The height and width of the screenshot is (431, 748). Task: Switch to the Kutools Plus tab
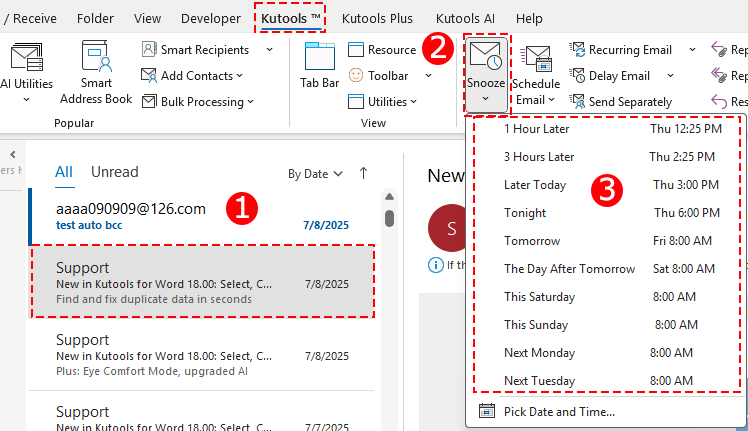377,18
